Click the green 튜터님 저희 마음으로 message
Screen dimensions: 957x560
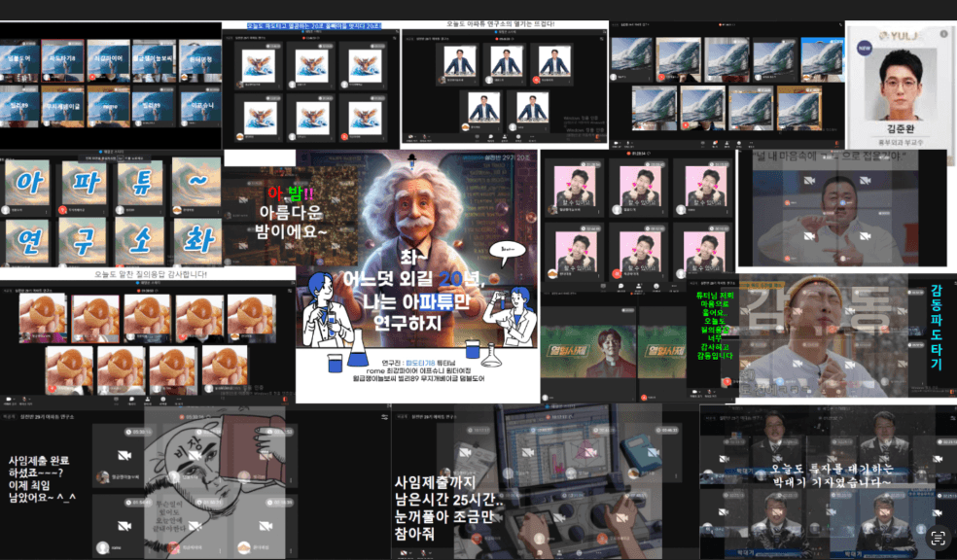[715, 326]
